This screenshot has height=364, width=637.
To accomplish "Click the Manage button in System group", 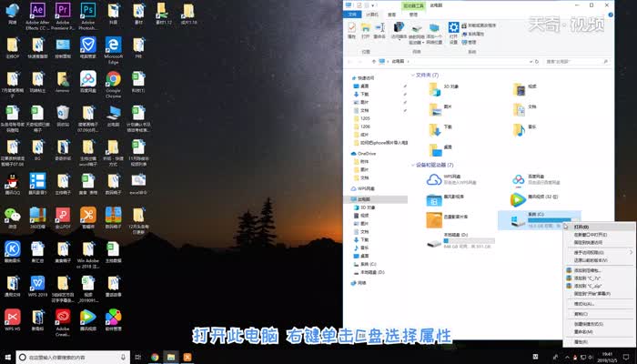I will (469, 42).
